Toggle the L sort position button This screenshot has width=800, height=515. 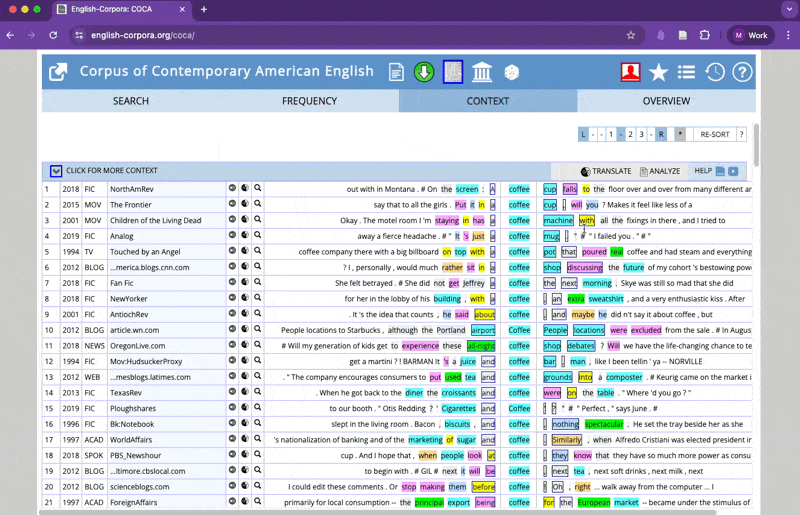click(583, 134)
